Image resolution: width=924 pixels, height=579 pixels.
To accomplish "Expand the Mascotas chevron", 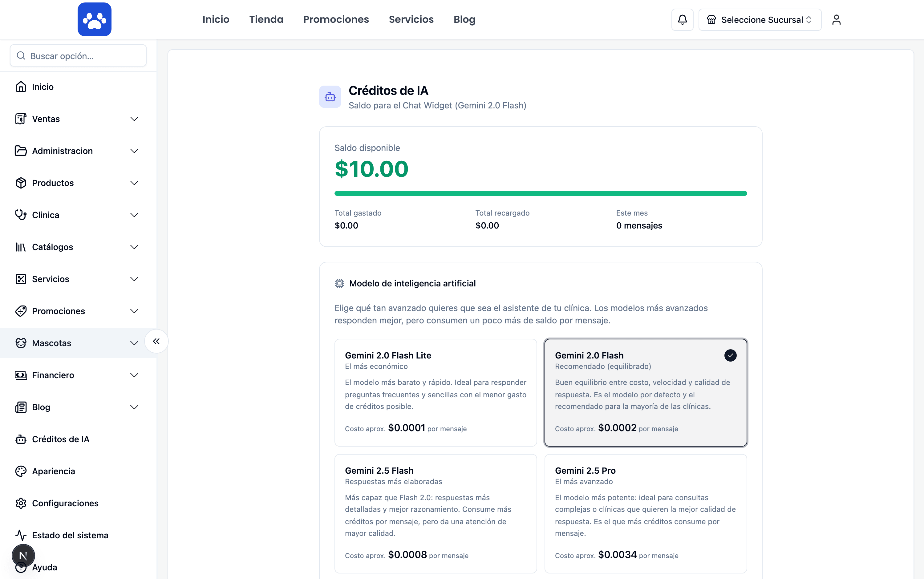I will (134, 343).
